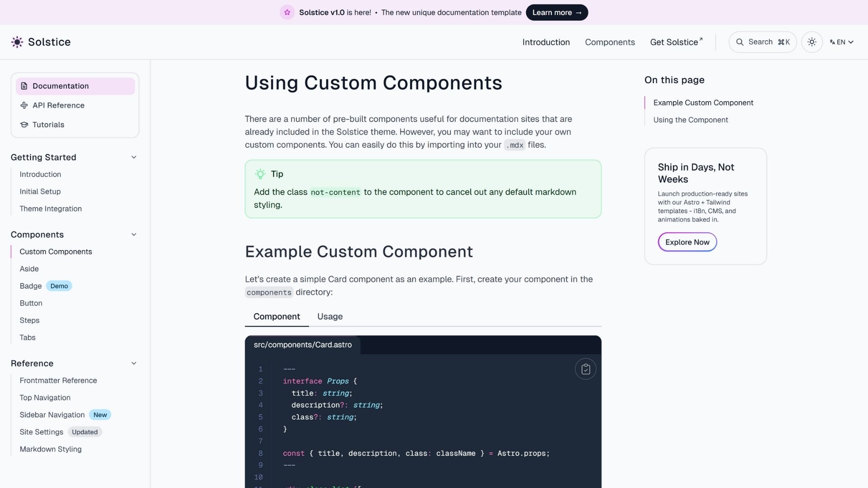Click the Documentation file icon in sidebar
This screenshot has height=488, width=868.
tap(24, 86)
